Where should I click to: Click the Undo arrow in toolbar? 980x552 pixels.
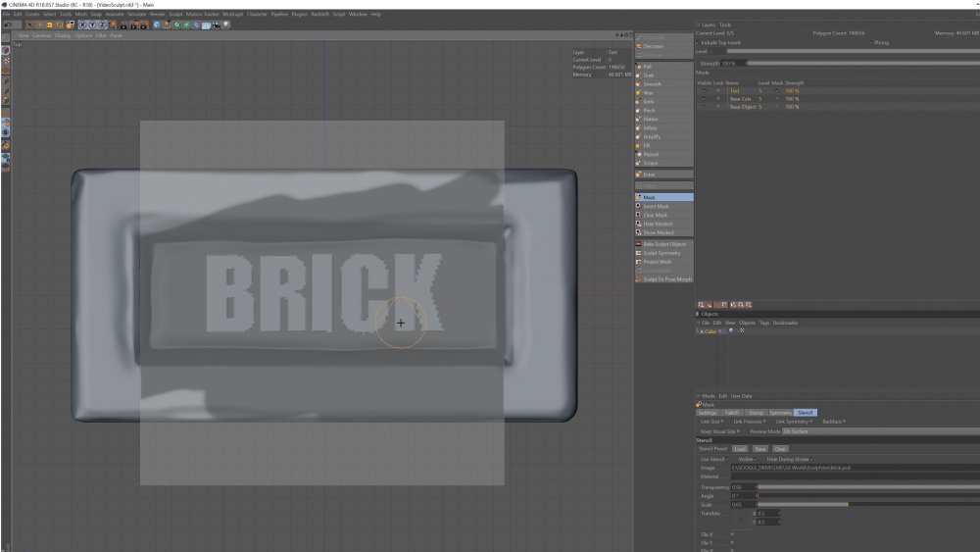coord(8,25)
